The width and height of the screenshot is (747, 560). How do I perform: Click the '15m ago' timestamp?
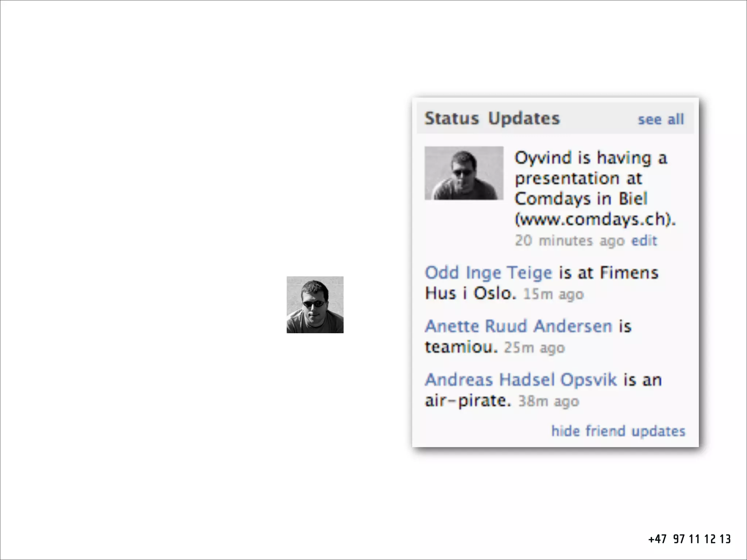click(553, 294)
